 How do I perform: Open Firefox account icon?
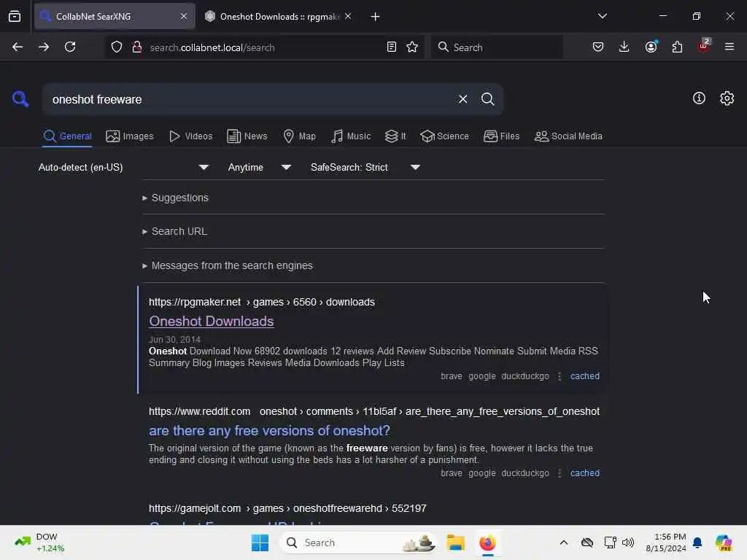click(x=651, y=47)
